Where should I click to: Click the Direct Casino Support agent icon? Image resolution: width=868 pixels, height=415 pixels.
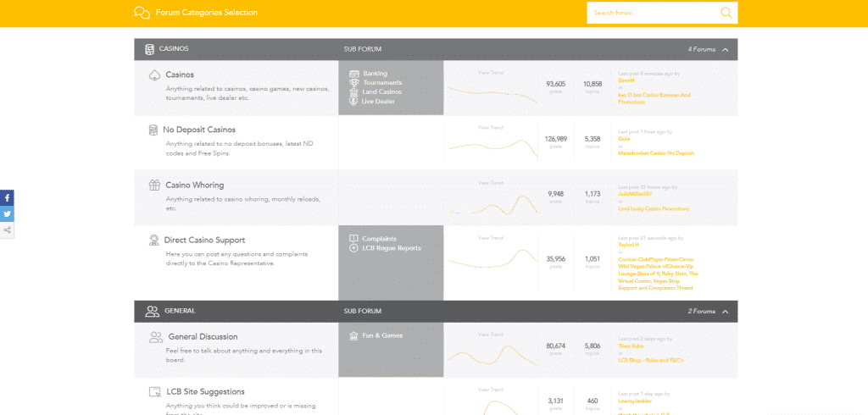pyautogui.click(x=154, y=241)
